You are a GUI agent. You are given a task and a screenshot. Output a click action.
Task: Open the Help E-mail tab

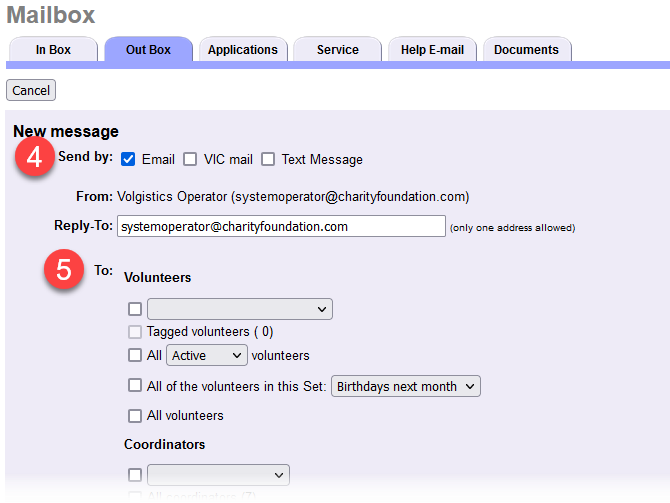(x=432, y=50)
